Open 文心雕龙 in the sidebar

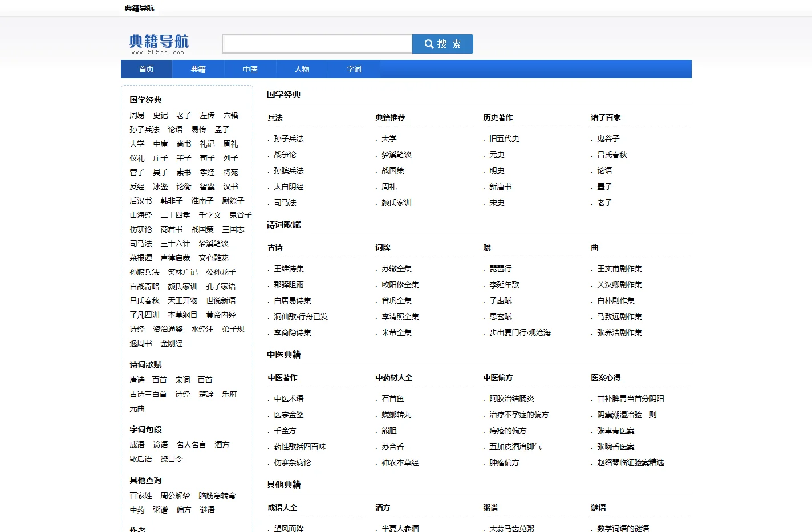tap(213, 258)
